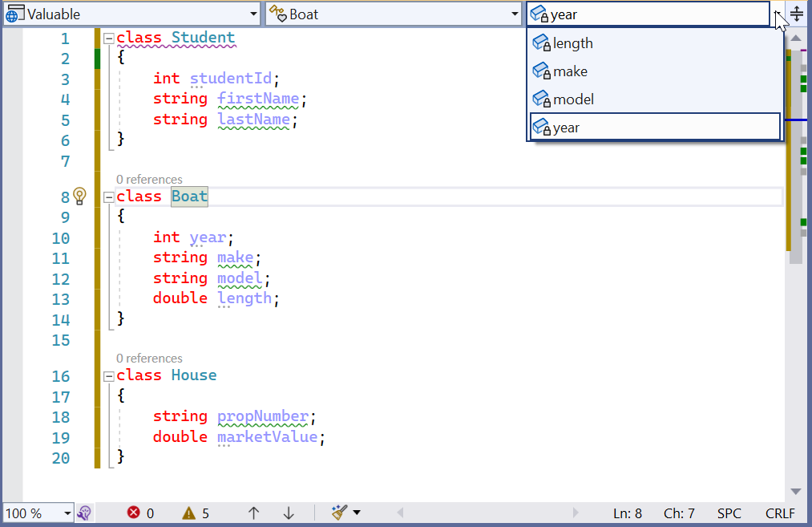Click the horizontal scrollbar left arrow

400,513
